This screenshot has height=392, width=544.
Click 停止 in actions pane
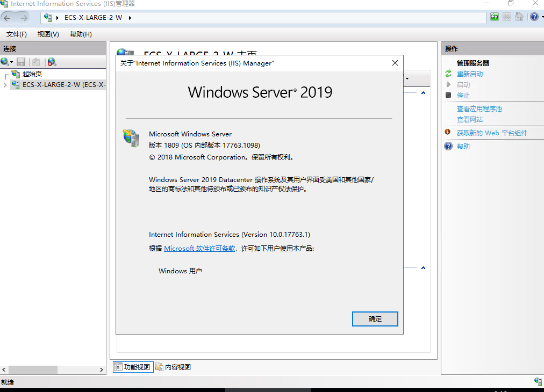tap(463, 95)
